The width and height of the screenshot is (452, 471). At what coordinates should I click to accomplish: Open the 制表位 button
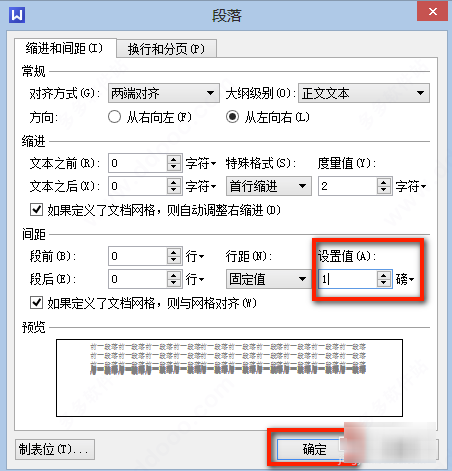(x=55, y=449)
